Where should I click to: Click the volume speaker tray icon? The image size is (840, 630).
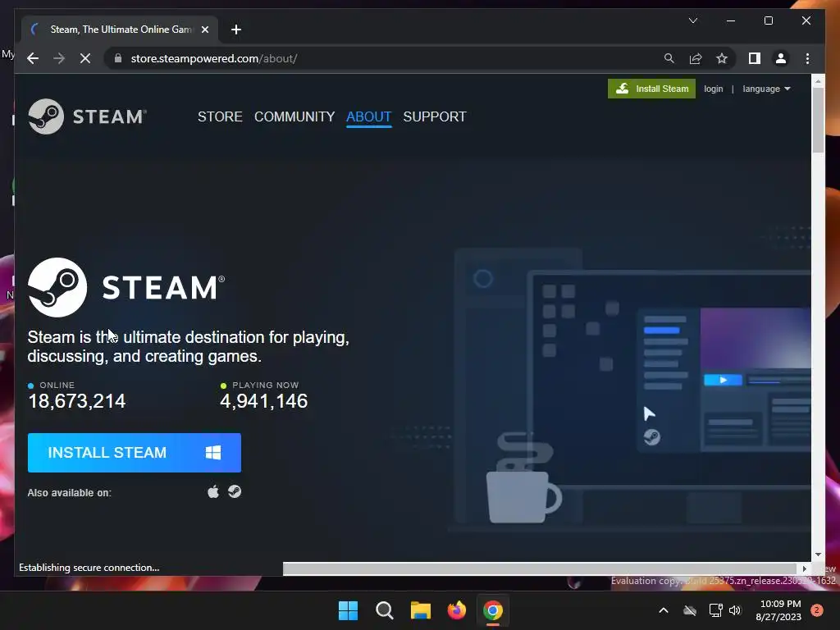735,610
